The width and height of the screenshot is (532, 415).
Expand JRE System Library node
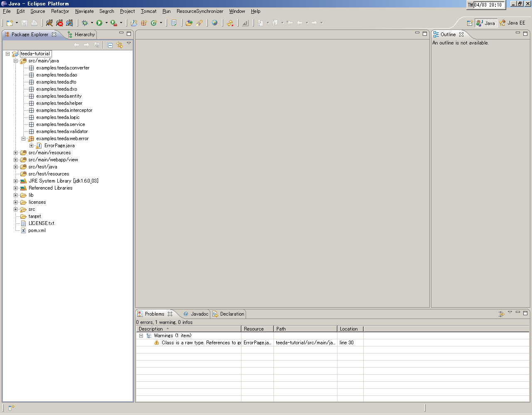(16, 181)
